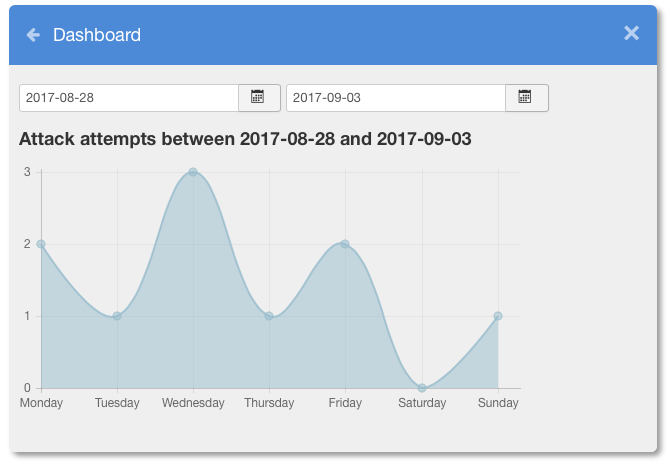The height and width of the screenshot is (464, 670).
Task: Click the Thursday data point on chart
Action: (x=269, y=316)
